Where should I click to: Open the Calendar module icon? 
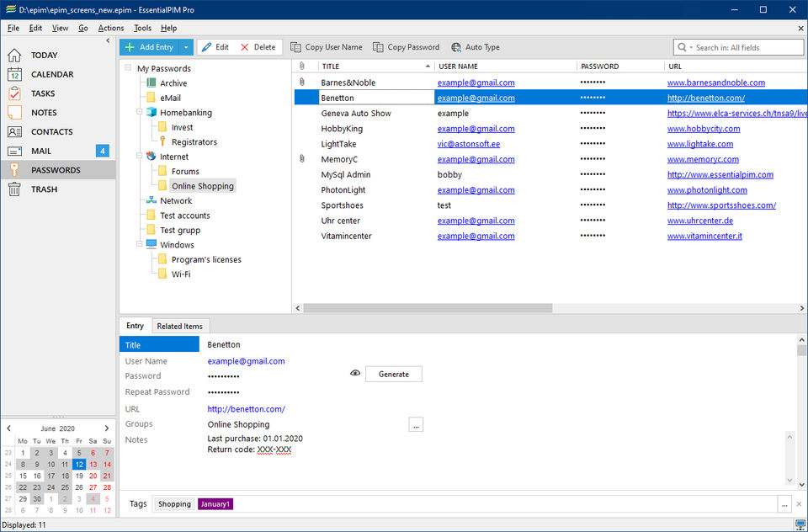pyautogui.click(x=14, y=74)
